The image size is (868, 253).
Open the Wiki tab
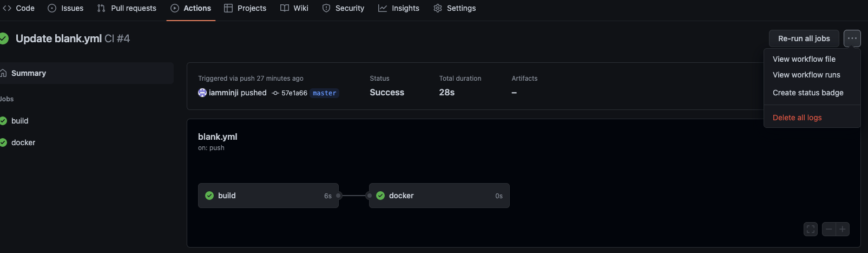294,8
